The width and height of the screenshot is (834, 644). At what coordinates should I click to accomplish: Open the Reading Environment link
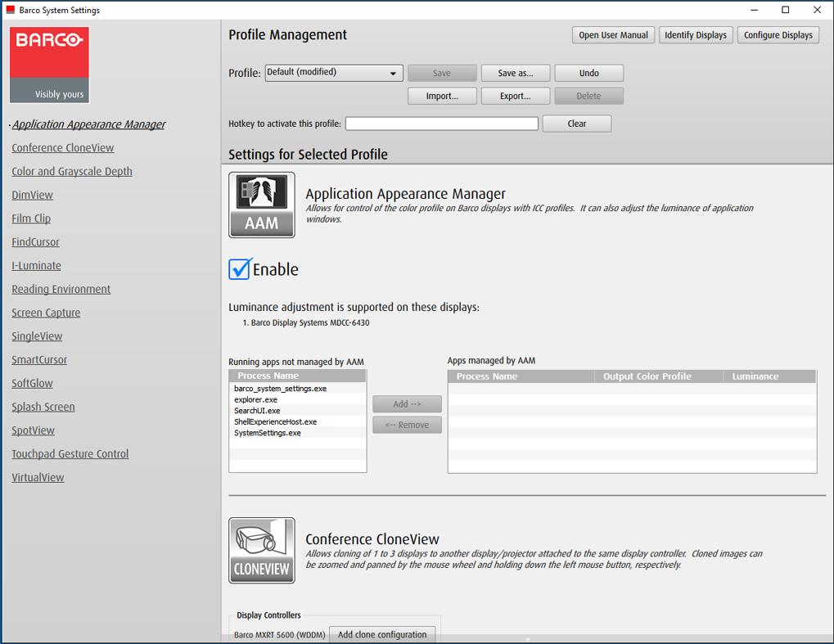point(61,290)
